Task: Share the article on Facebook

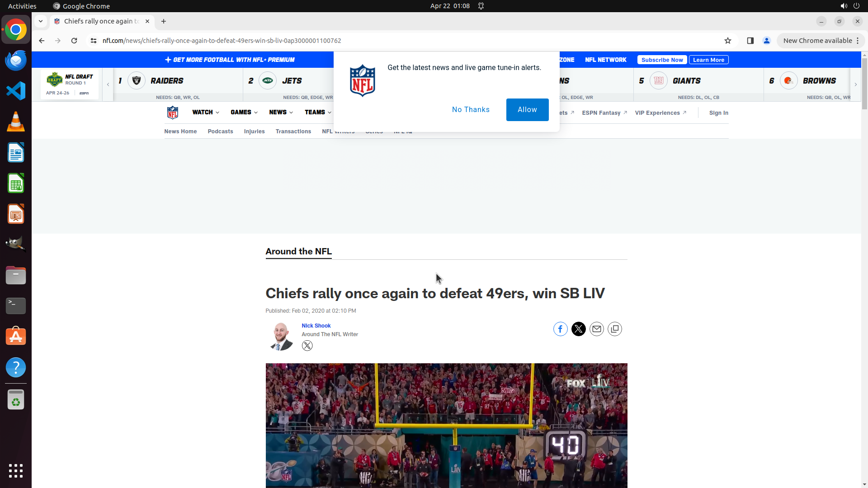Action: coord(560,329)
